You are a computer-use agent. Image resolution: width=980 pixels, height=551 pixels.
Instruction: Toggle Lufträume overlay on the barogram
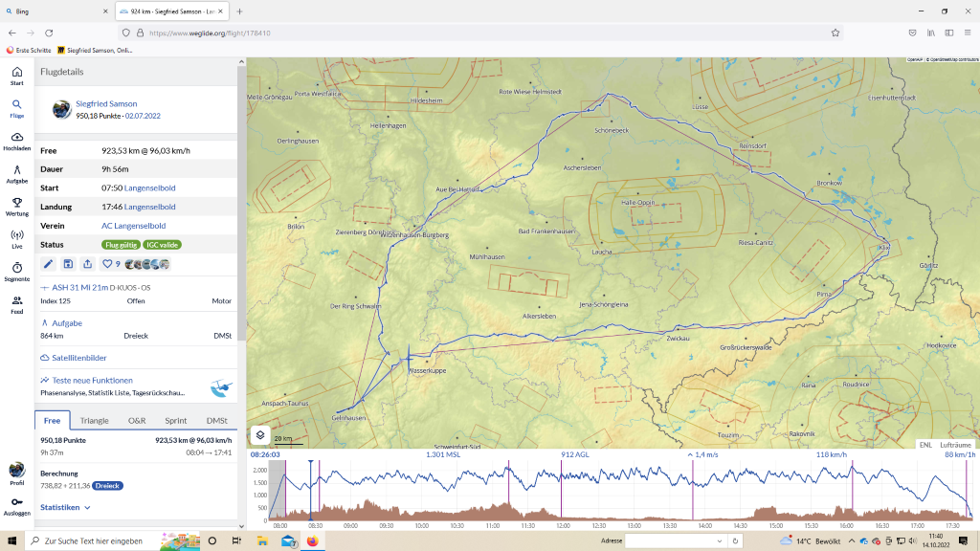click(x=955, y=445)
